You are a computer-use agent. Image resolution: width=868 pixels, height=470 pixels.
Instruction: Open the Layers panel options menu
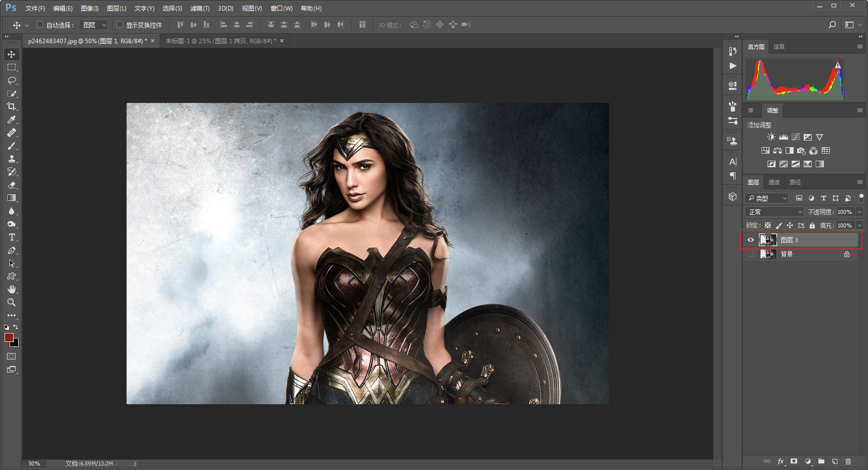point(860,182)
